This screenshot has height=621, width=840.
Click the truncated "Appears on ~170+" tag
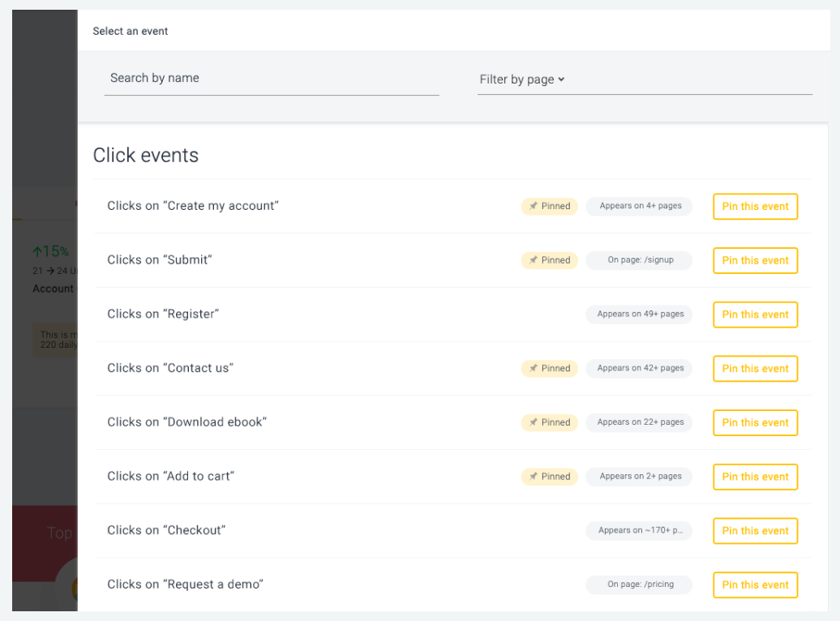tap(640, 531)
